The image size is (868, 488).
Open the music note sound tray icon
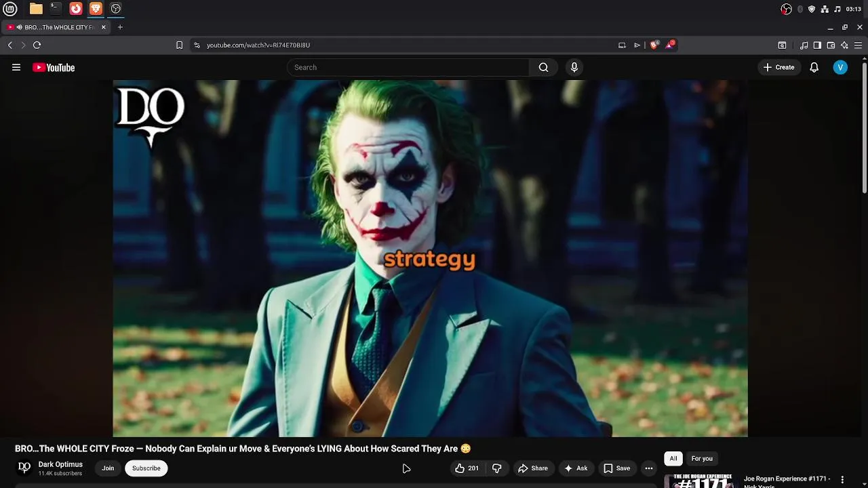tap(837, 9)
